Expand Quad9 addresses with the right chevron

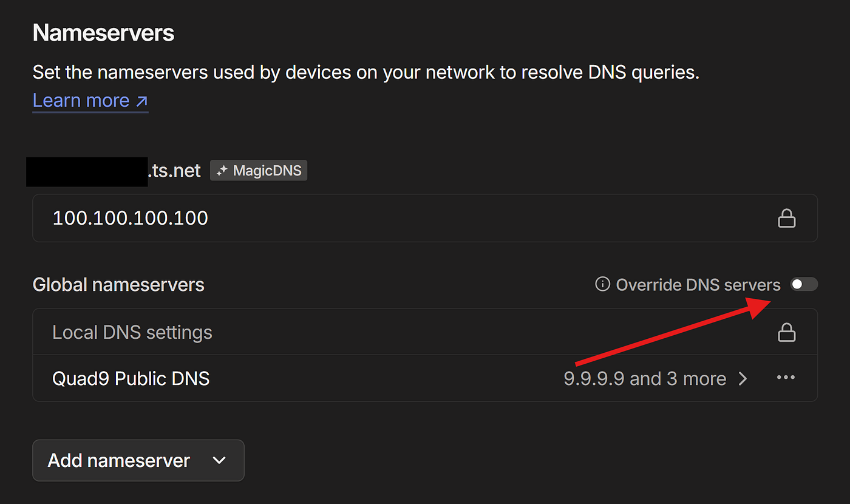pos(743,379)
